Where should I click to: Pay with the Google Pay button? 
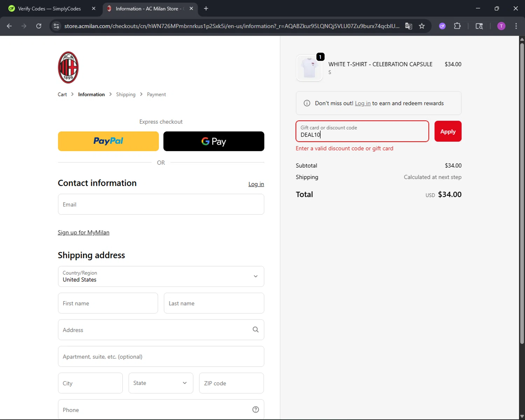tap(214, 141)
